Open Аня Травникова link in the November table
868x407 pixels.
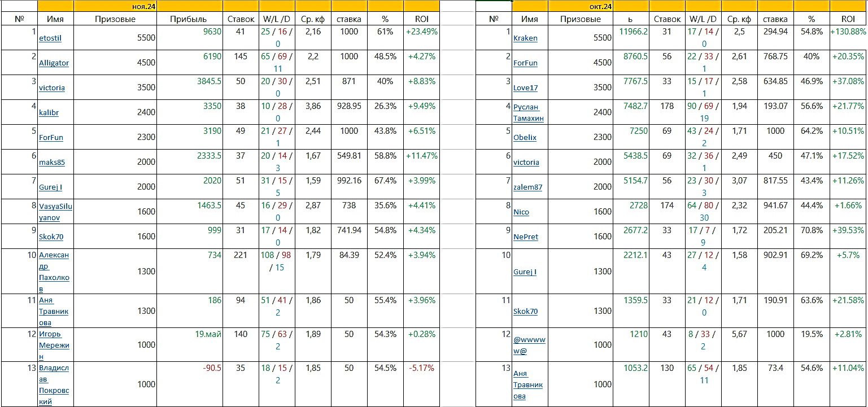point(54,311)
